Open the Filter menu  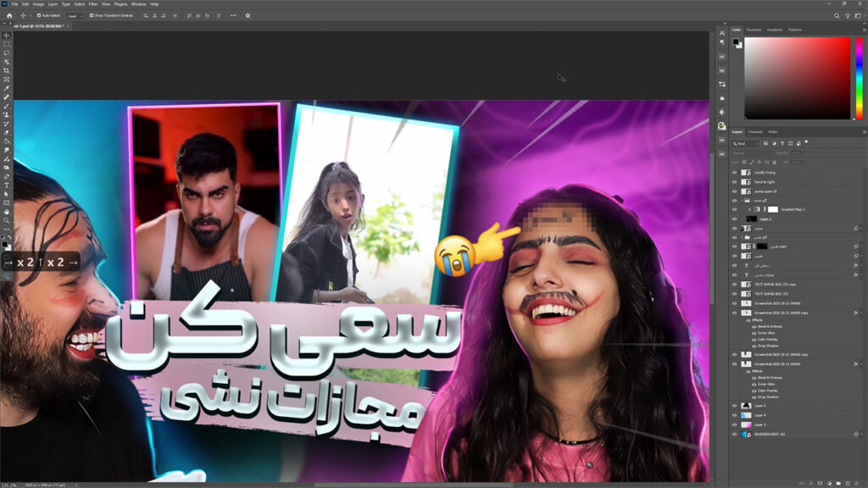point(92,4)
